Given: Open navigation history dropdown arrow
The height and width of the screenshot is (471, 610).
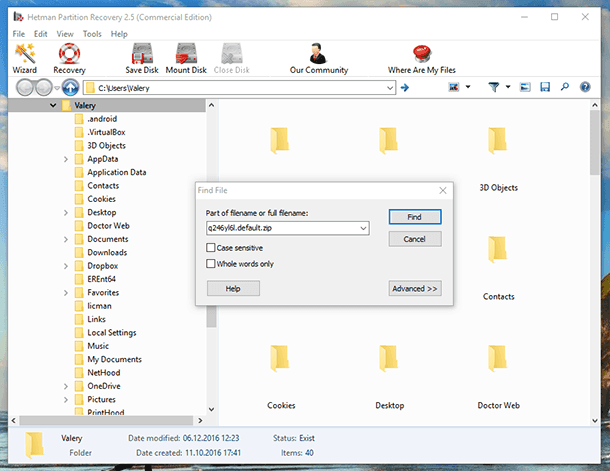Looking at the screenshot, I should (57, 88).
